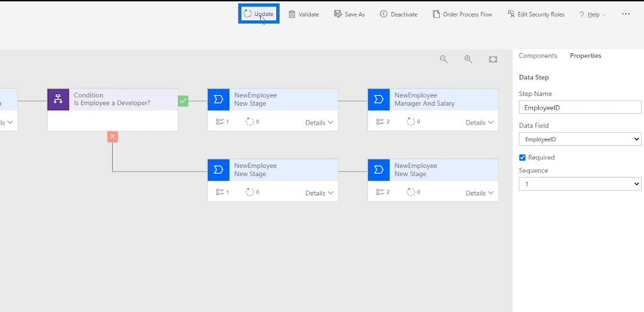Click the Save As label
This screenshot has width=644, height=312.
pos(355,14)
